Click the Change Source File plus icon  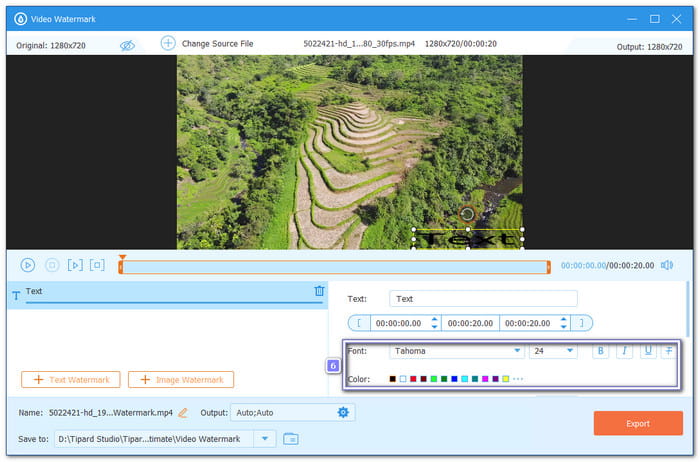pos(168,43)
